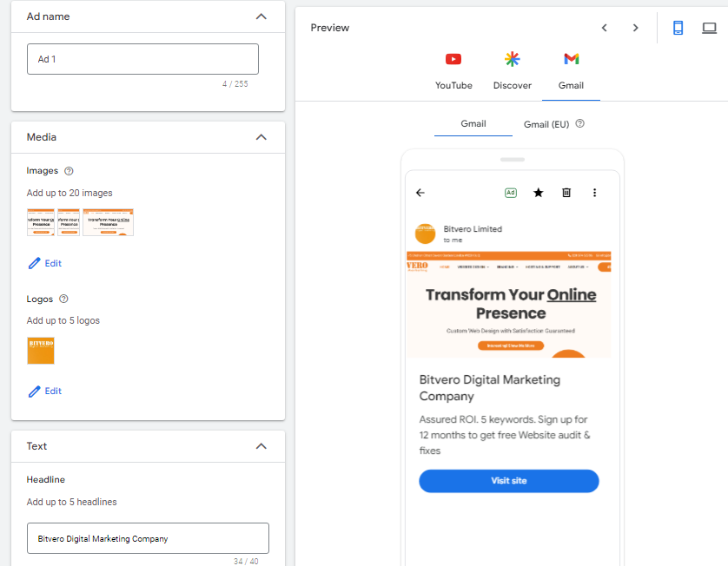
Task: Open the YouTube preview tab
Action: pos(453,71)
